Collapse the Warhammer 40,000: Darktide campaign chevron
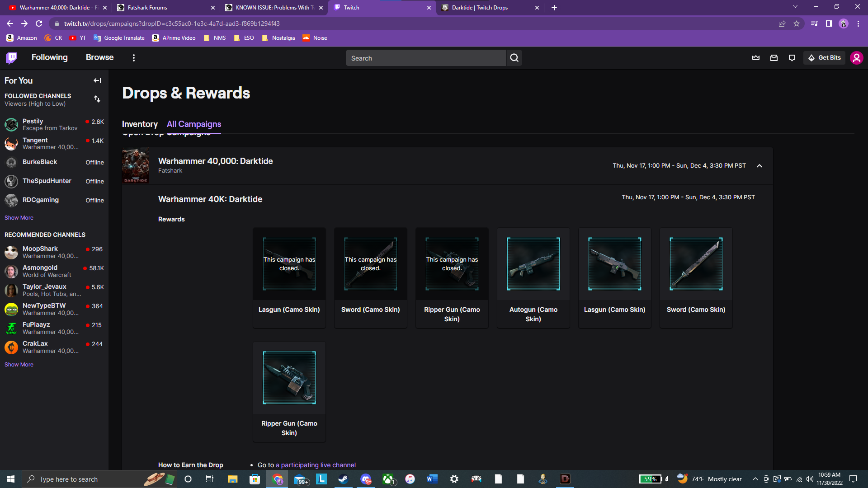 click(759, 166)
